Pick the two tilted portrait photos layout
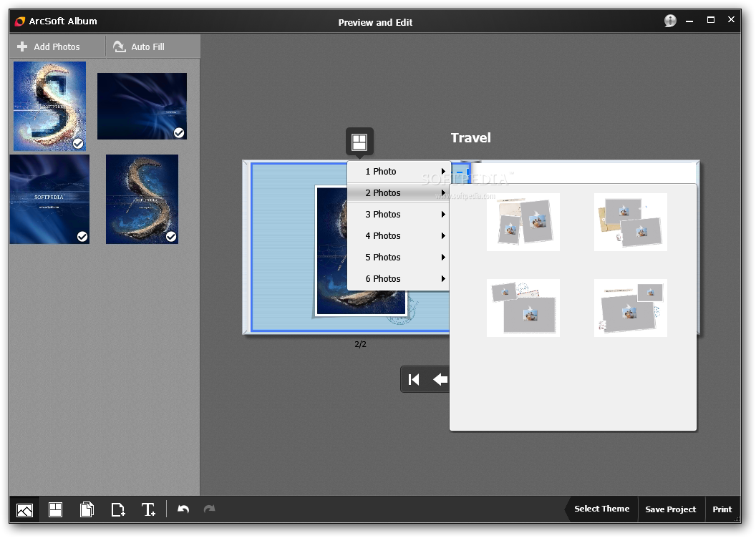 523,222
